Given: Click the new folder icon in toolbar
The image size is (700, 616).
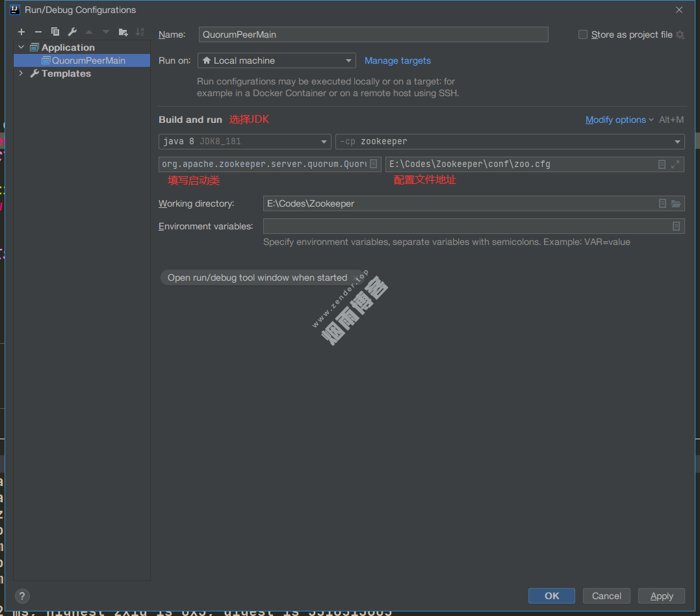Looking at the screenshot, I should click(123, 32).
